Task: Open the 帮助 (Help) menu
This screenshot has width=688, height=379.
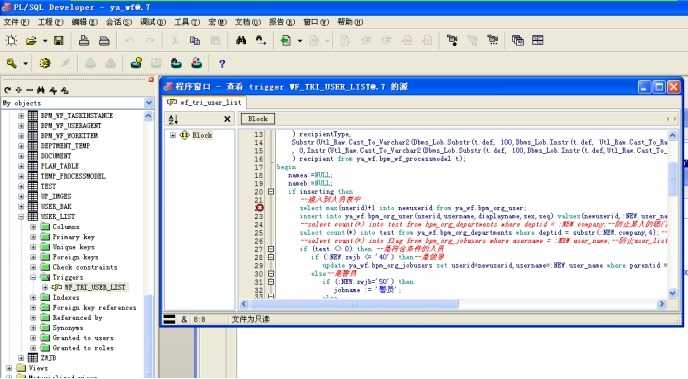Action: (x=350, y=22)
